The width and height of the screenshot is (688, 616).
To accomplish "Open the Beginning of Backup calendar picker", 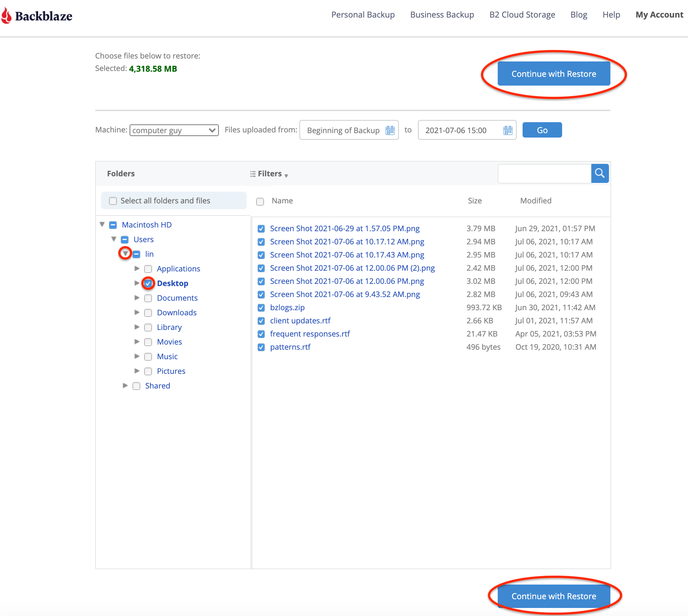I will point(390,130).
